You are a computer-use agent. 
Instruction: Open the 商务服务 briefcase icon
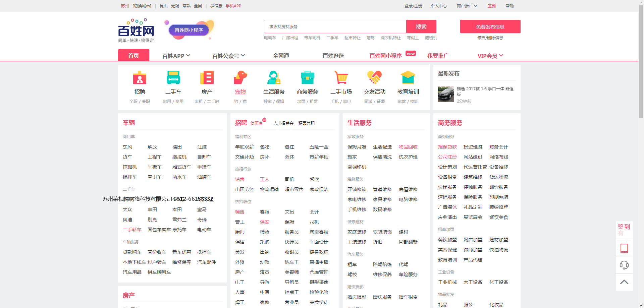[307, 78]
